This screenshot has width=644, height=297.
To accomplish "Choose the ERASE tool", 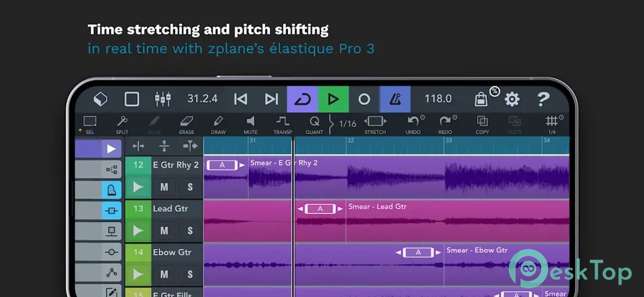I will 186,125.
